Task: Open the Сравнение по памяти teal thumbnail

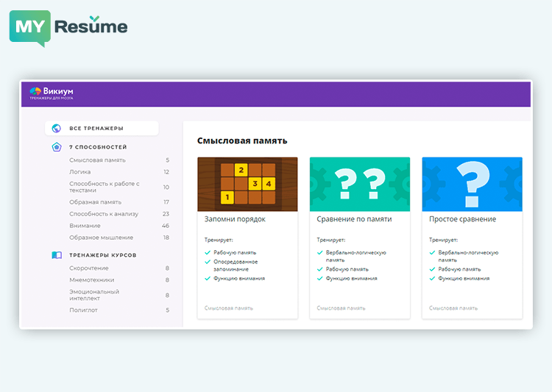Action: click(360, 184)
